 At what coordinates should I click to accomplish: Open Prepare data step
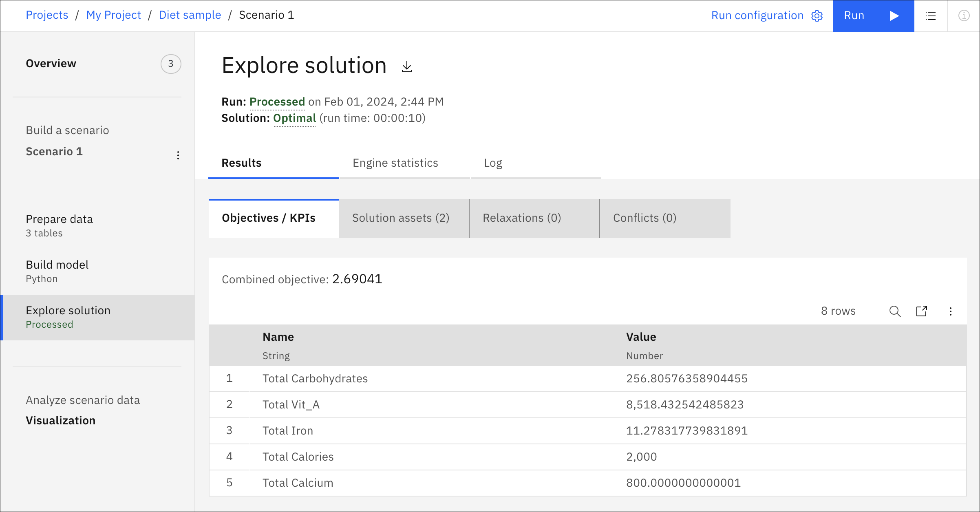pyautogui.click(x=98, y=226)
